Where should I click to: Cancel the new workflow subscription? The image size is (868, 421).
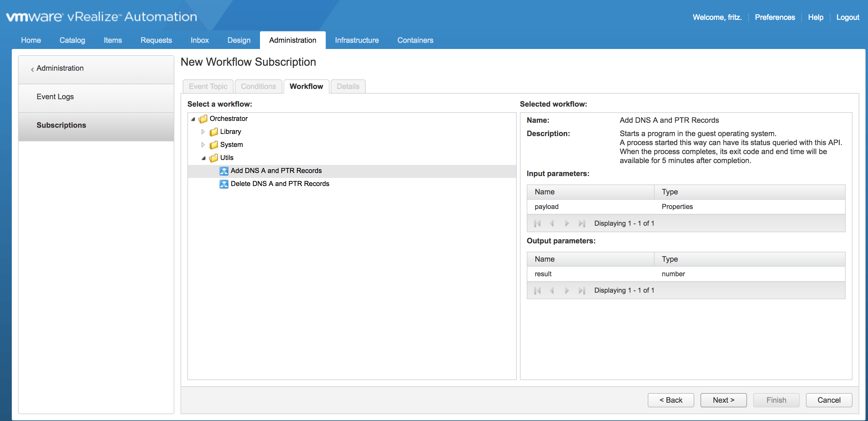tap(829, 400)
